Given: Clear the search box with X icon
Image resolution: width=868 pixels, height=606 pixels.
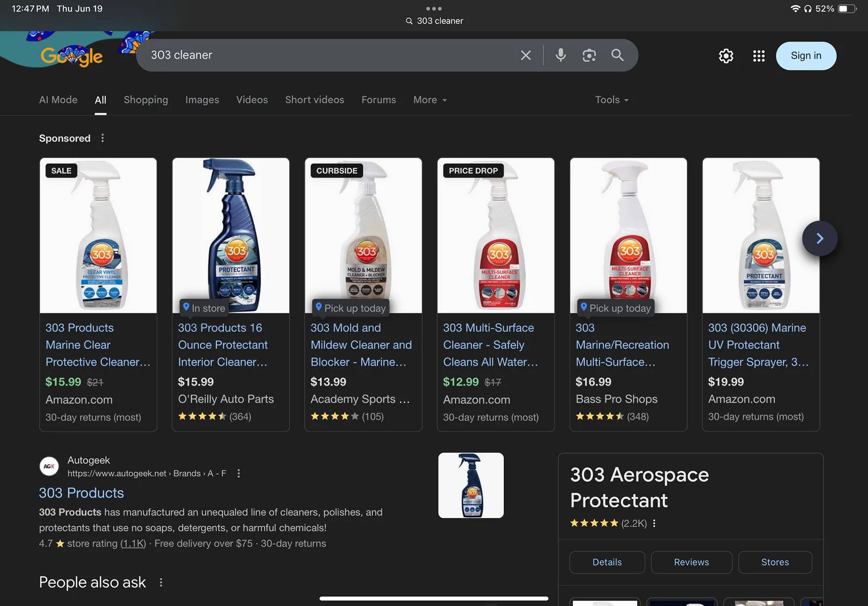Looking at the screenshot, I should (x=526, y=55).
